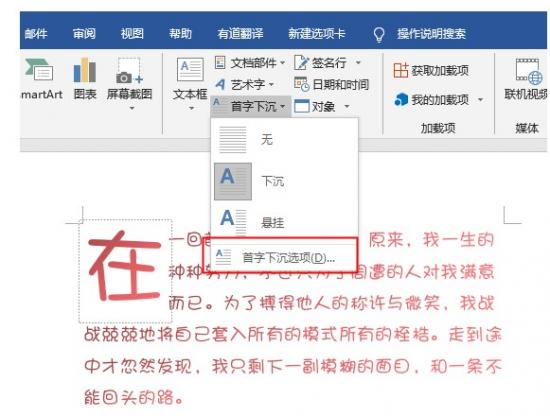Click the lightbulb search icon
The height and width of the screenshot is (416, 550).
379,34
